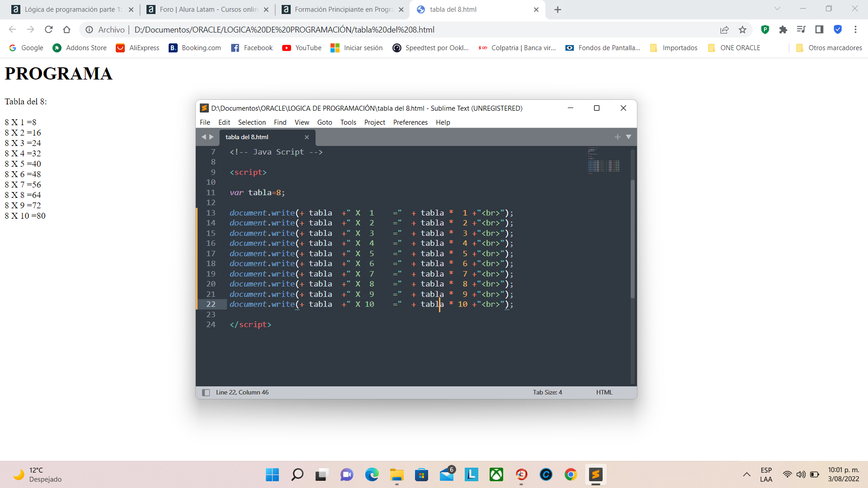Click the opening <script> tag line
This screenshot has width=868, height=488.
point(248,172)
